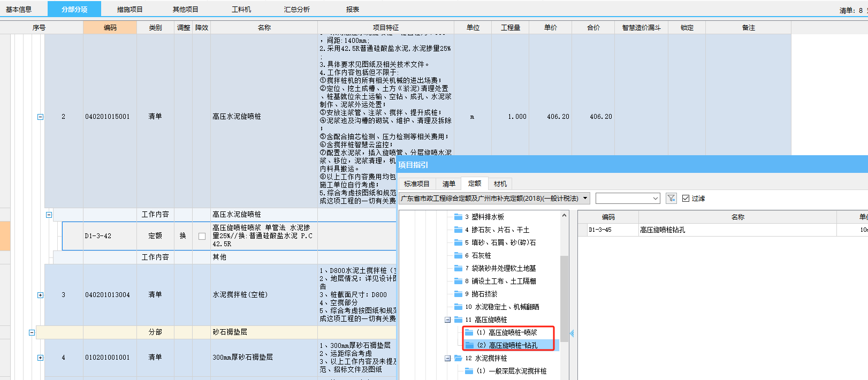Screen dimensions: 868x380
Task: Click folder icon of 9 抛石挤淤
Action: point(458,294)
